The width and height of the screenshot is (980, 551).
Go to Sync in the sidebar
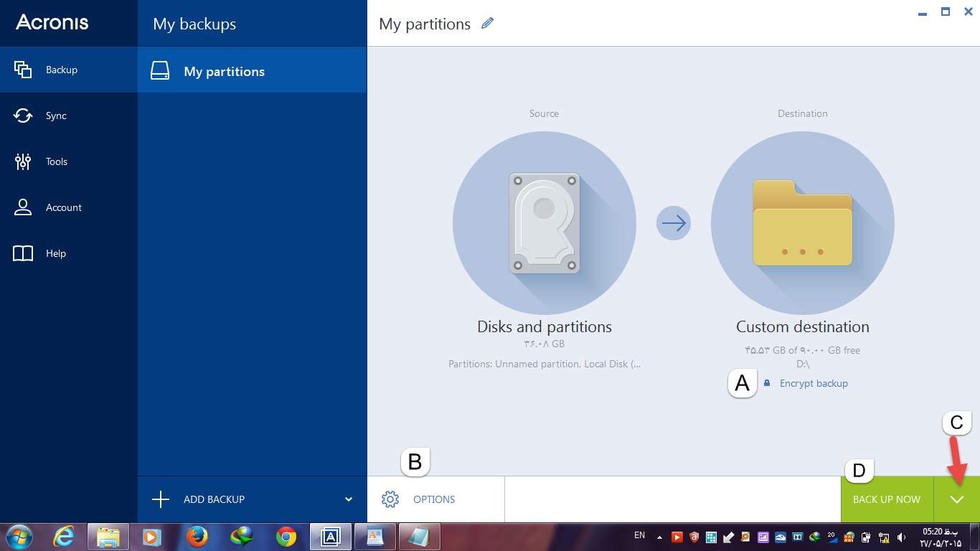(68, 116)
